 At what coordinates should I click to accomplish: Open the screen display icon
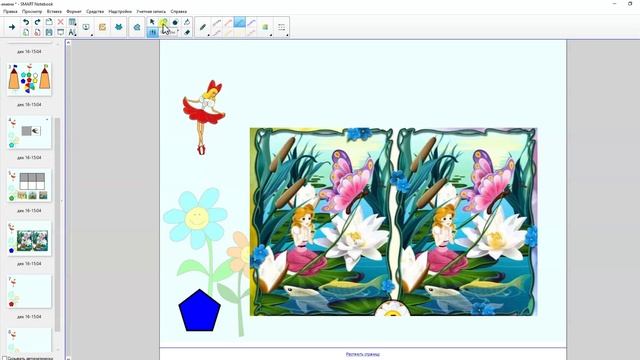pos(60,32)
